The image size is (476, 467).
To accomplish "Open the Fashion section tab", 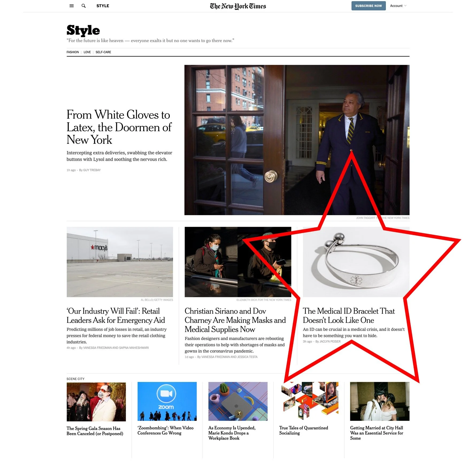I will click(73, 52).
